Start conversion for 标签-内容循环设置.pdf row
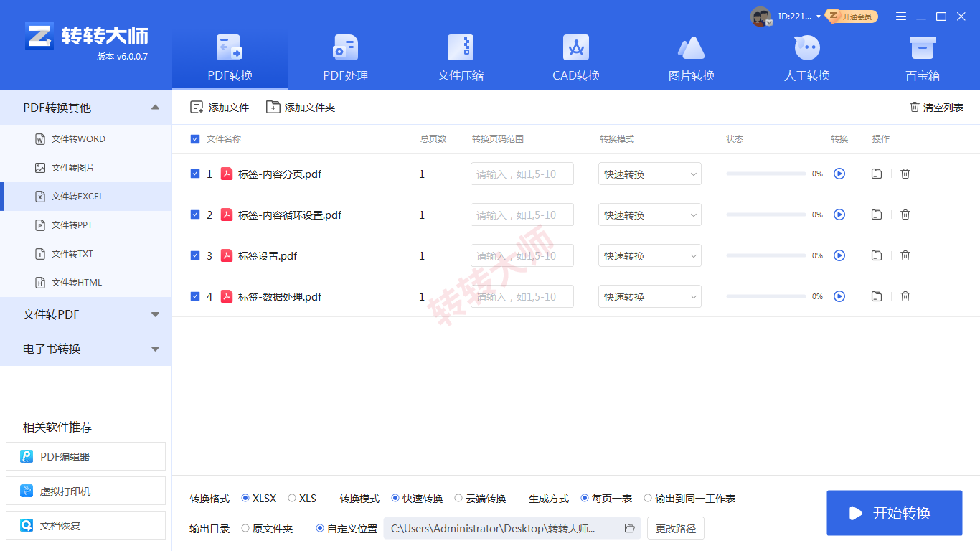The width and height of the screenshot is (980, 551). click(839, 215)
